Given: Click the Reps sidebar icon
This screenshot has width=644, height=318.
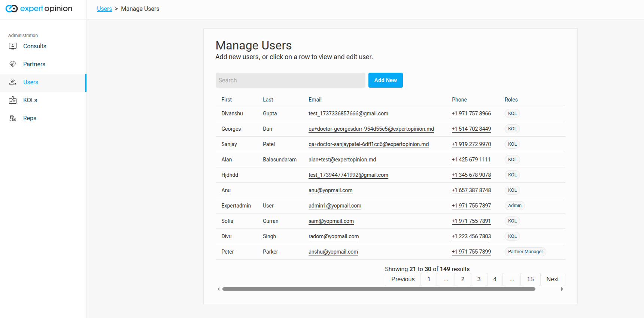Looking at the screenshot, I should pyautogui.click(x=13, y=118).
